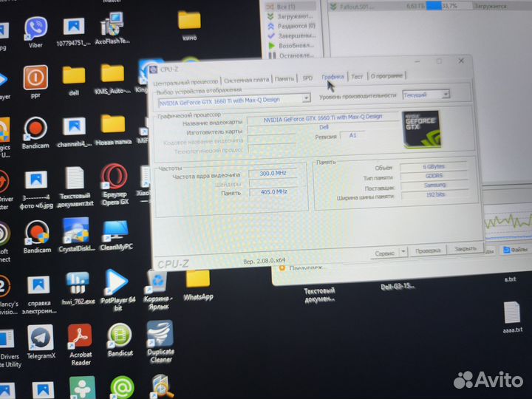Select Все (1) in torrent client sidebar
The height and width of the screenshot is (399, 532).
point(286,7)
